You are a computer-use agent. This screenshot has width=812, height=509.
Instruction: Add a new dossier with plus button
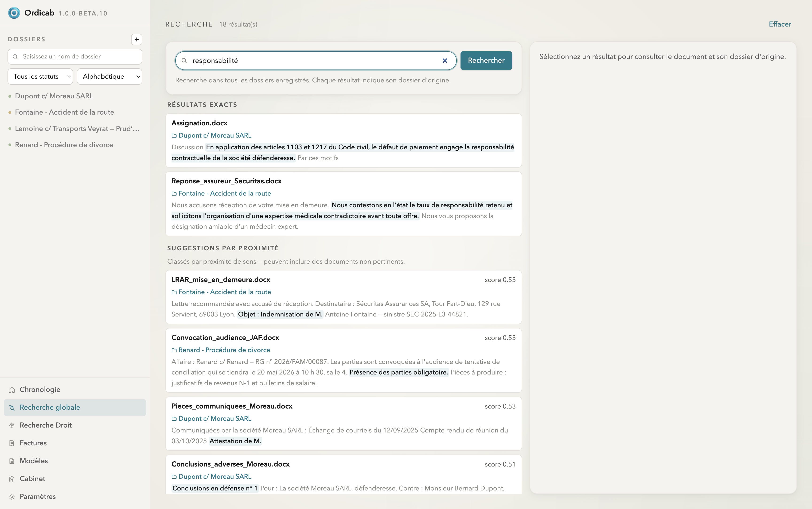[x=137, y=39]
